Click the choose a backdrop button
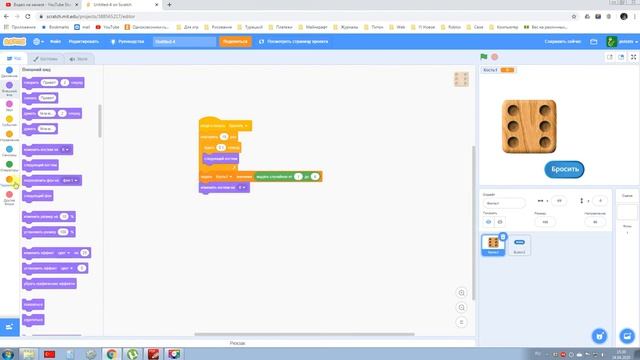The image size is (640, 360). [627, 336]
